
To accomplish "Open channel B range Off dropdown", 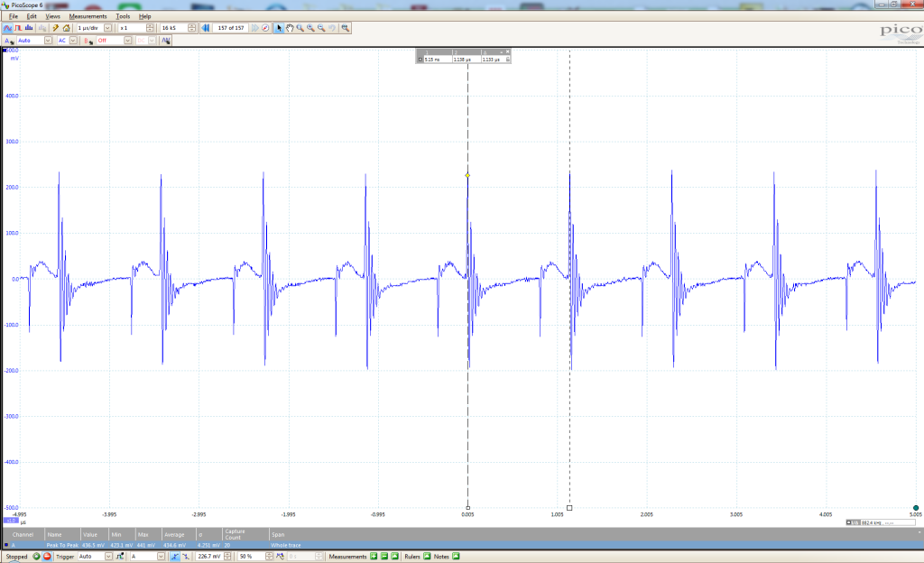I will (128, 41).
